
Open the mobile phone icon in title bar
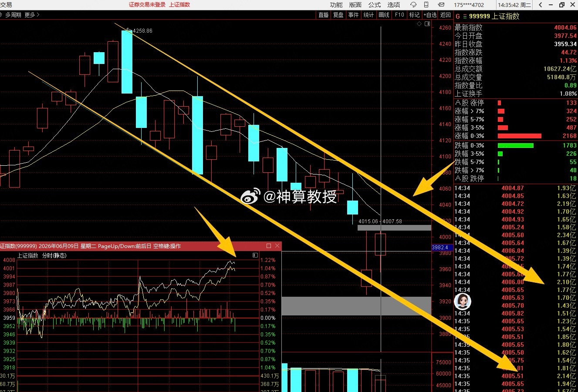[426, 5]
